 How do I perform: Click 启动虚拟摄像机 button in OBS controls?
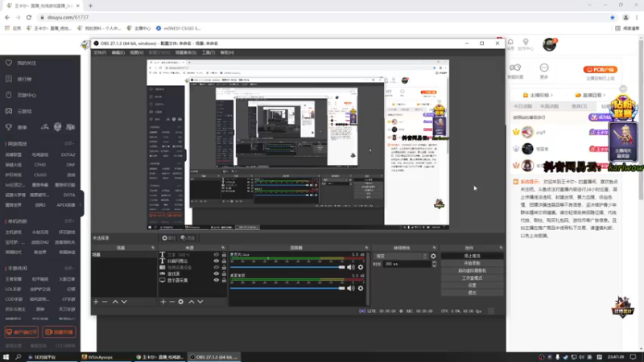pos(472,270)
